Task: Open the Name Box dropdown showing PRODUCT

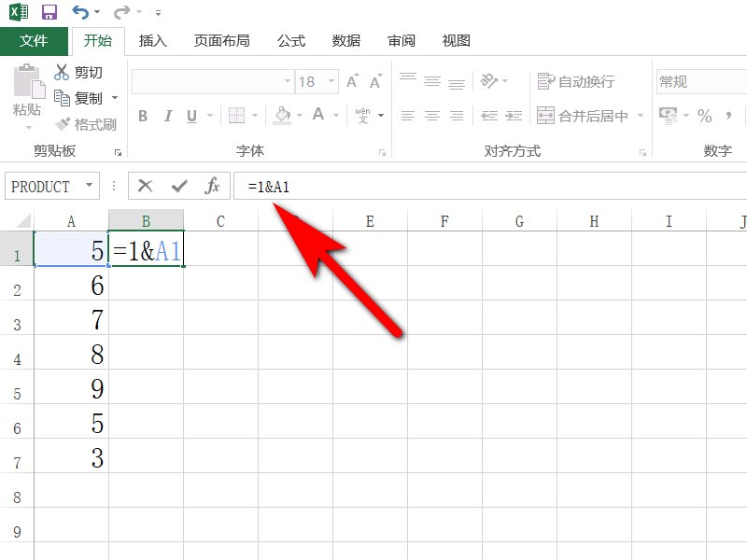Action: pos(89,186)
